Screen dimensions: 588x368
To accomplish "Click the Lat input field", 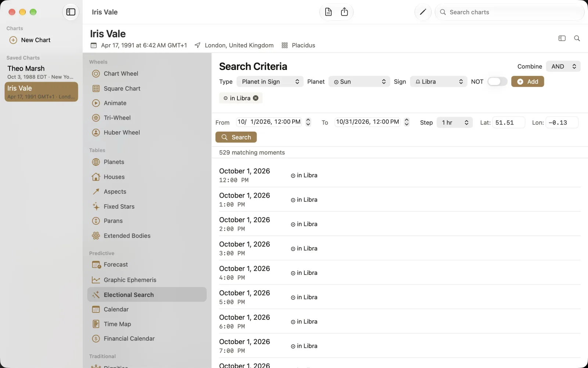I will (x=509, y=123).
